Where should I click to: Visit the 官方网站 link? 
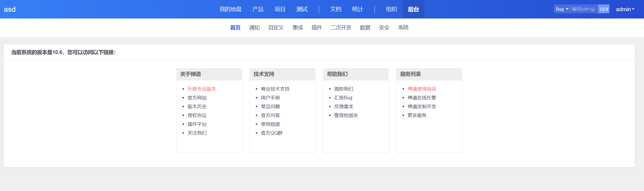pos(197,98)
